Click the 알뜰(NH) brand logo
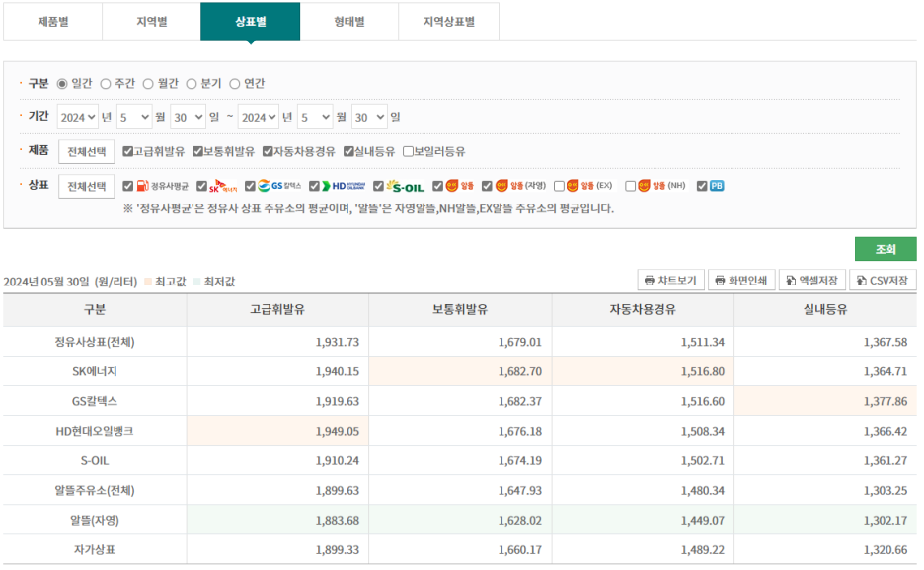Screen dimensions: 924x570 (661, 186)
